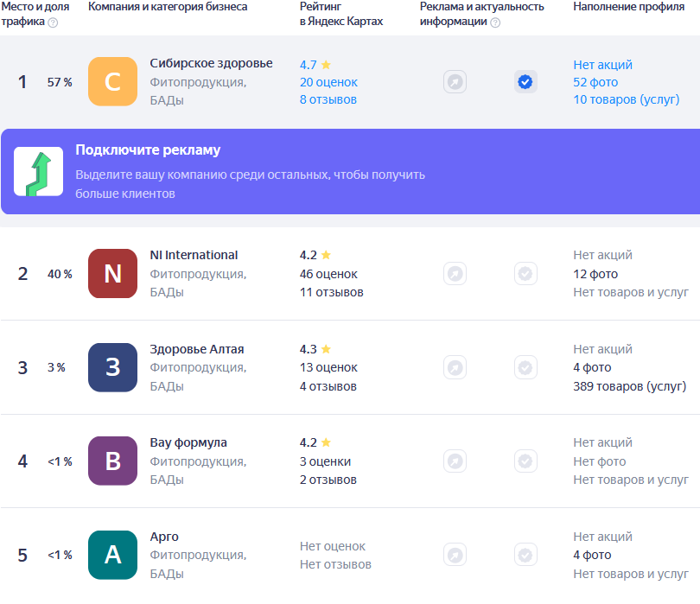Click the blue verified checkmark for Сибирское здоровье
The image size is (700, 604).
click(525, 82)
